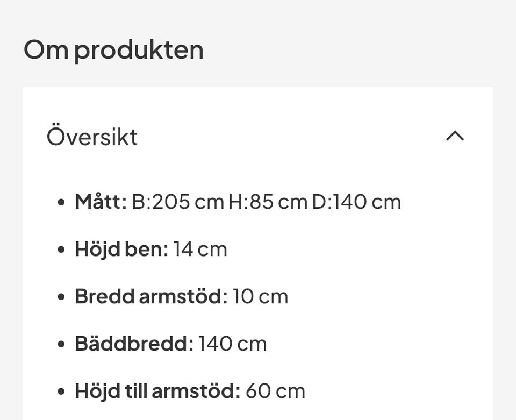516x420 pixels.
Task: Click the 10 cm armrest width value
Action: click(260, 297)
